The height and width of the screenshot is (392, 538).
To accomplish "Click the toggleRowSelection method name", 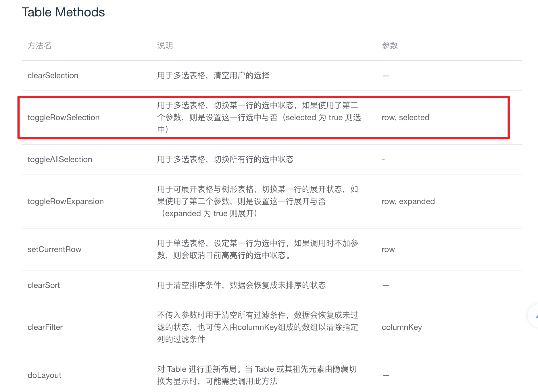I will tap(64, 117).
